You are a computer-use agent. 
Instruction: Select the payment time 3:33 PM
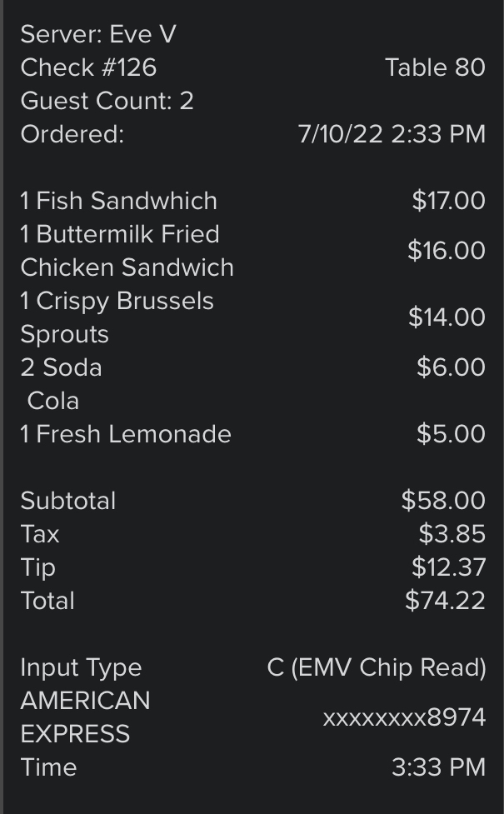coord(438,767)
